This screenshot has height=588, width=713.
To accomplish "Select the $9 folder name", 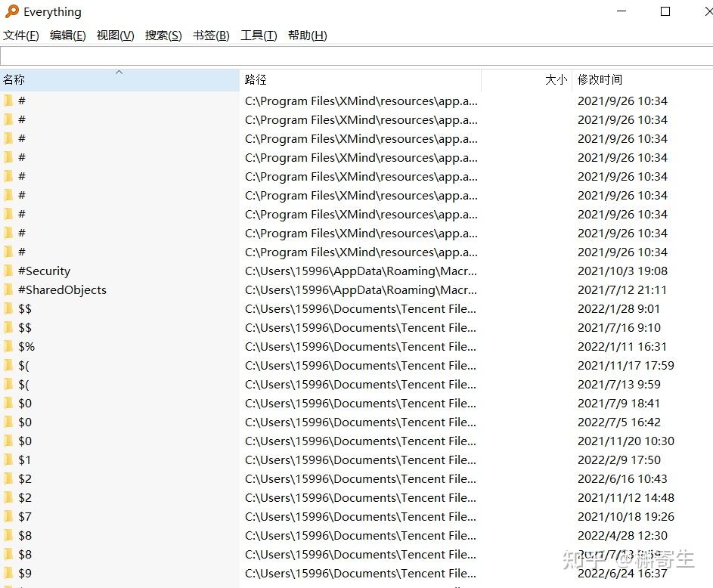I will tap(24, 574).
